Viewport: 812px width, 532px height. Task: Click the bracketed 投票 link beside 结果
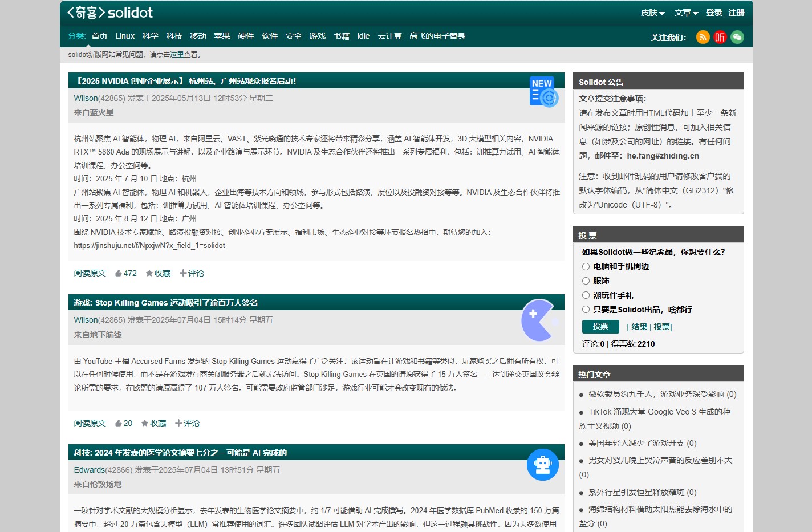(661, 327)
